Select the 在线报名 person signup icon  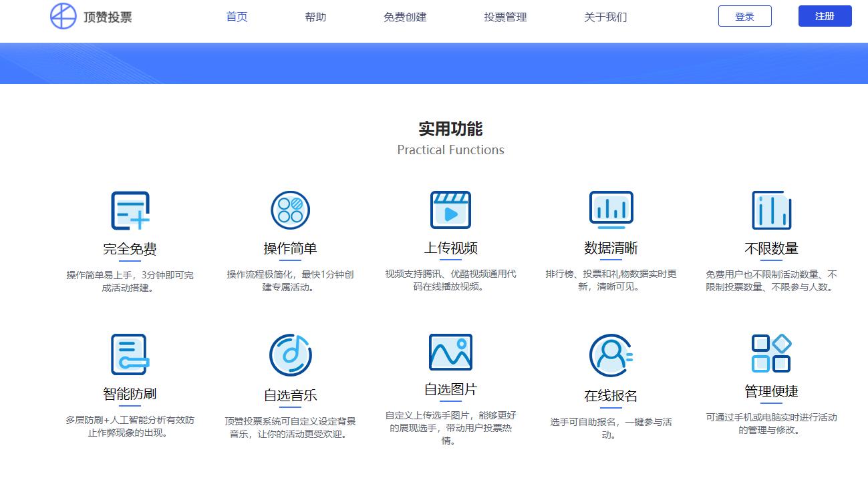tap(611, 354)
